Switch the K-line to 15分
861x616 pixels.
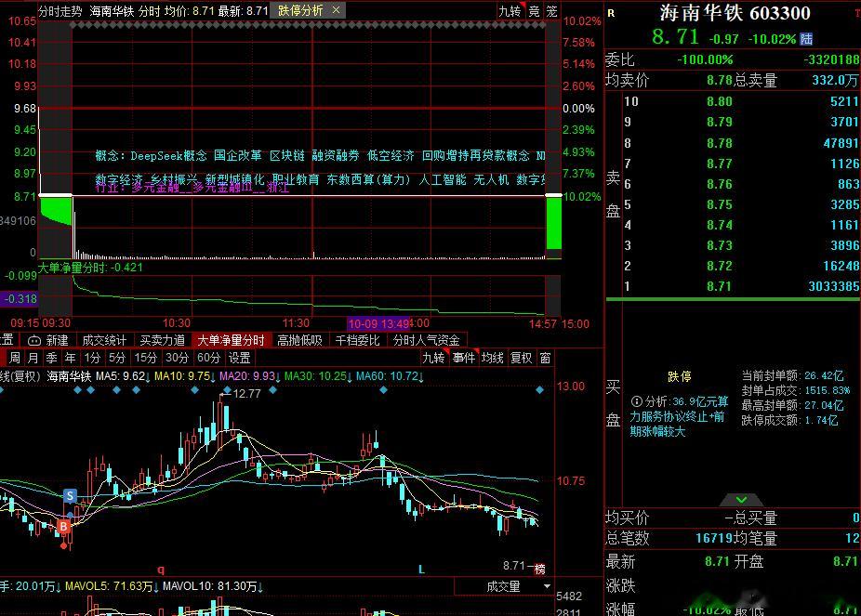pyautogui.click(x=145, y=358)
